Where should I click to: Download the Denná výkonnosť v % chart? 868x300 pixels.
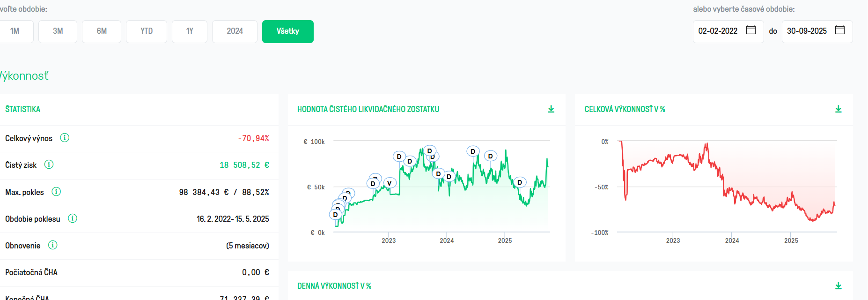point(839,286)
